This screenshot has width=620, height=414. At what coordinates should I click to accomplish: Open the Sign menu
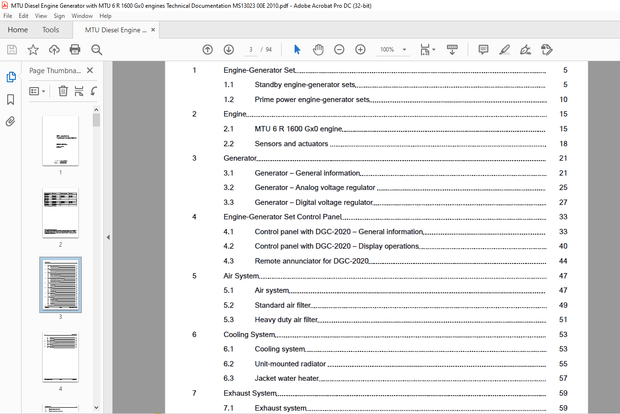pyautogui.click(x=59, y=16)
